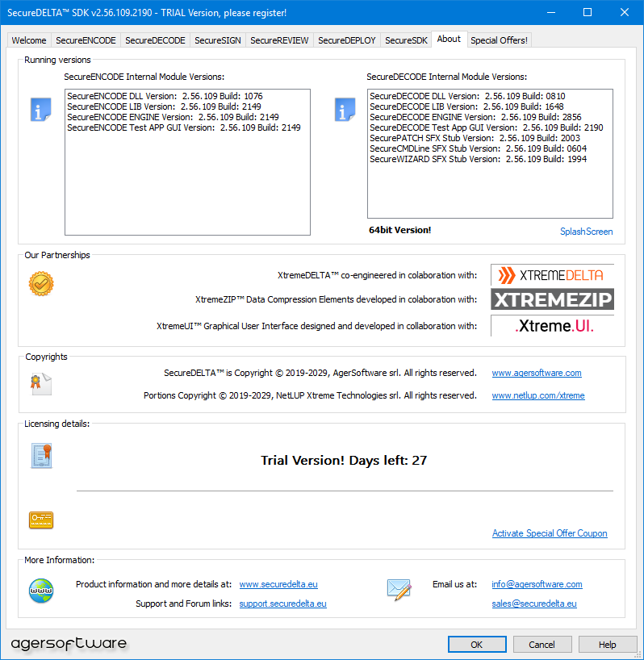Click Activate Special Offer Coupon link
Screen dimensions: 644x660
(550, 533)
